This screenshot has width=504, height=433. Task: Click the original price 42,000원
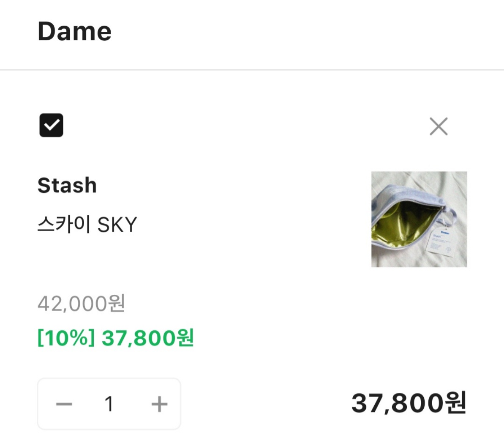[x=81, y=303]
